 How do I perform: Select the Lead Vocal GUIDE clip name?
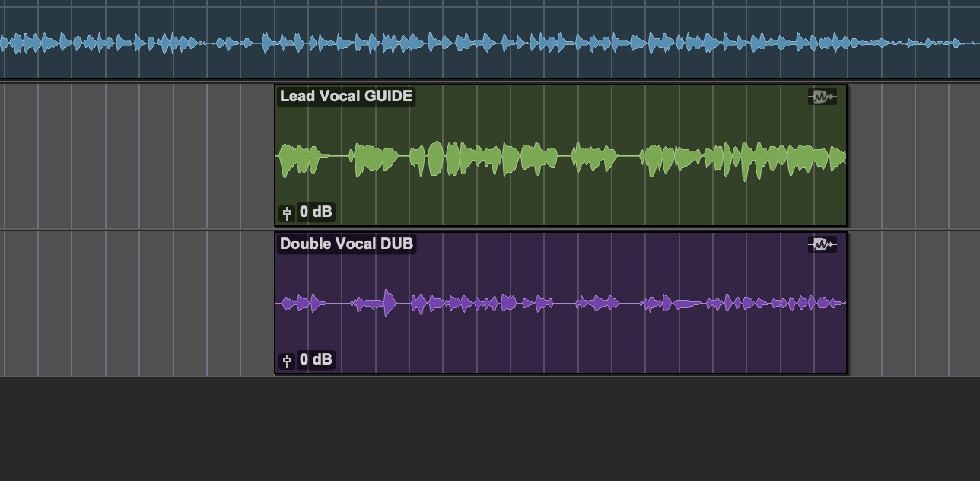point(346,96)
